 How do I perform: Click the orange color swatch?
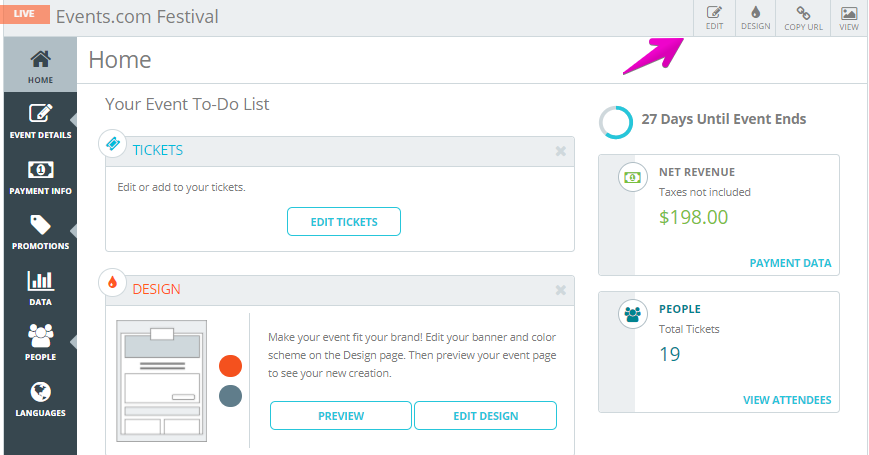click(x=231, y=366)
